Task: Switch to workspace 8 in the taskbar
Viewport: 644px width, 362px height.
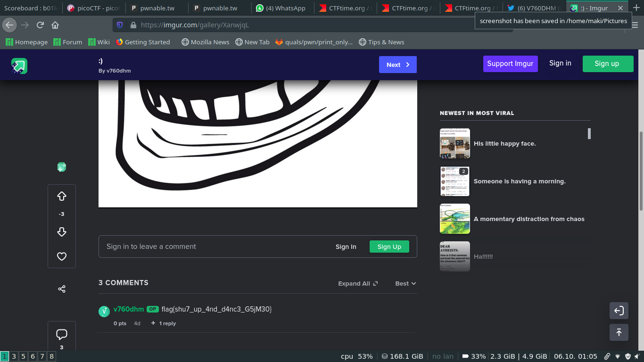Action: pyautogui.click(x=52, y=356)
